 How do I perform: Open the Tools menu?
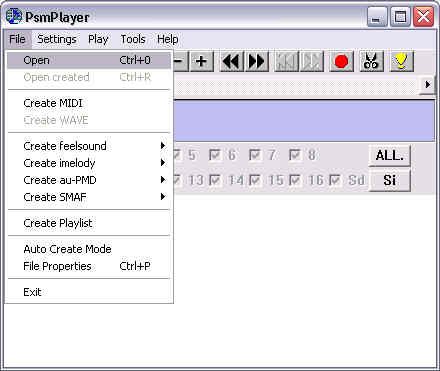click(133, 39)
